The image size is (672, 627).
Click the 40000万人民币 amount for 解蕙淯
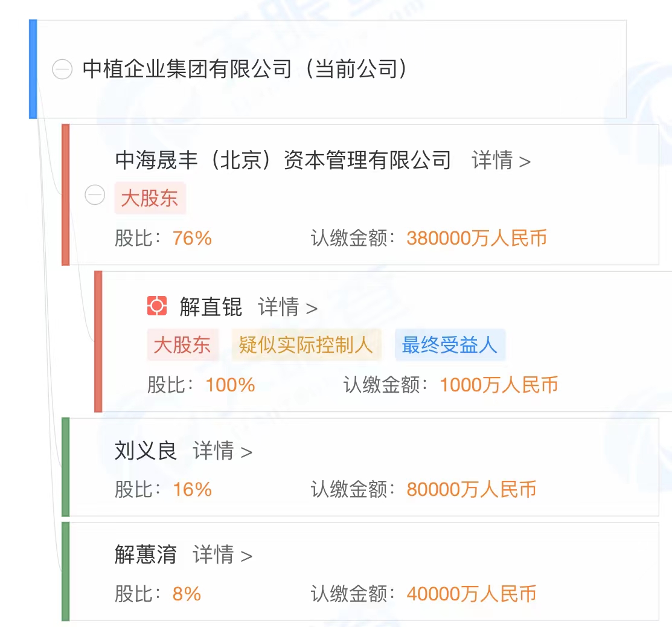pyautogui.click(x=471, y=594)
